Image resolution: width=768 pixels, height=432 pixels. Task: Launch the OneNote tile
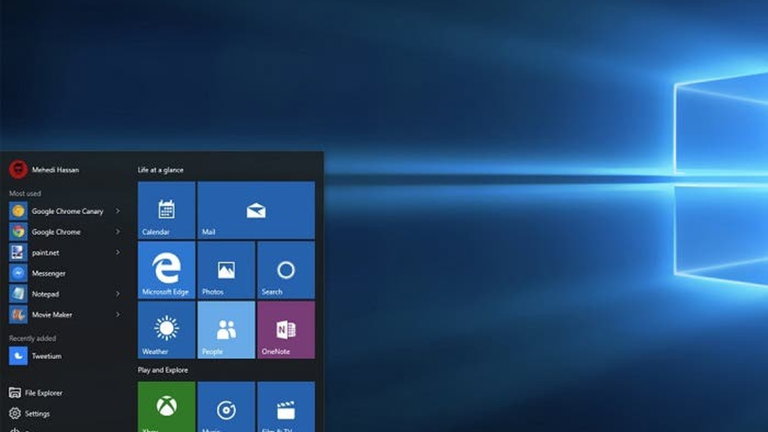[x=285, y=330]
